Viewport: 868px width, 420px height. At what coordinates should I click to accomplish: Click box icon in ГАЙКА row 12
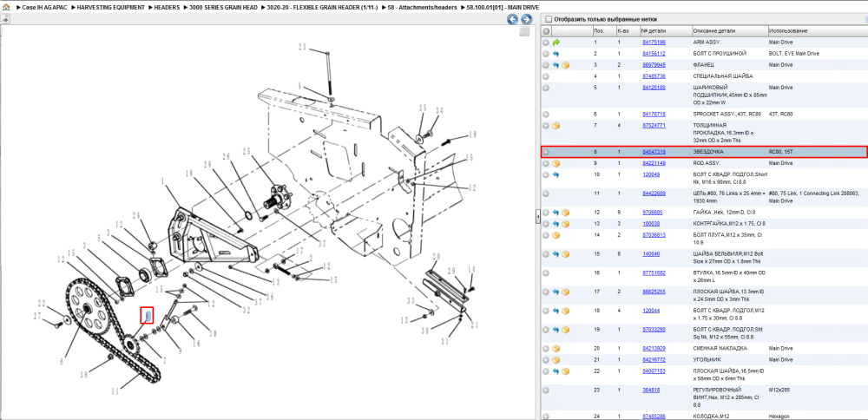[x=566, y=213]
